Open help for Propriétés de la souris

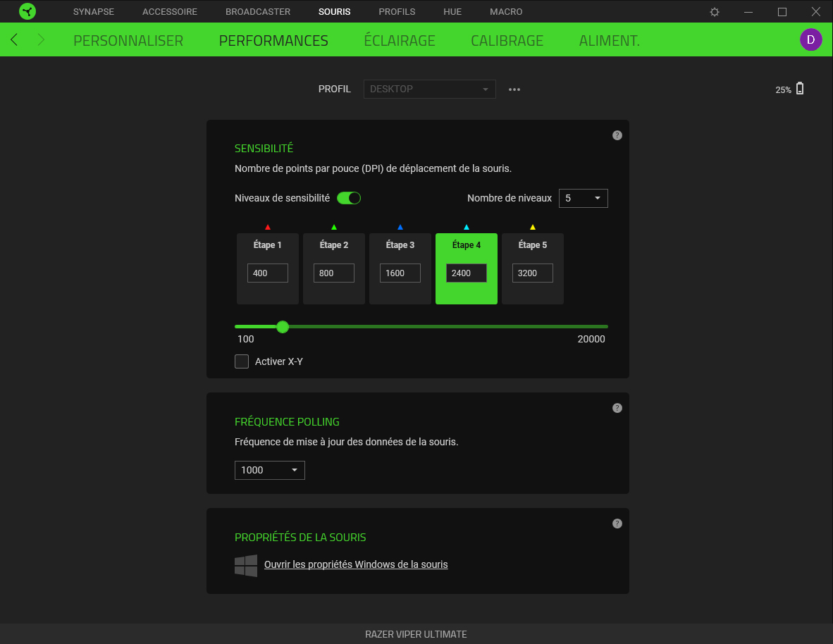pos(617,524)
